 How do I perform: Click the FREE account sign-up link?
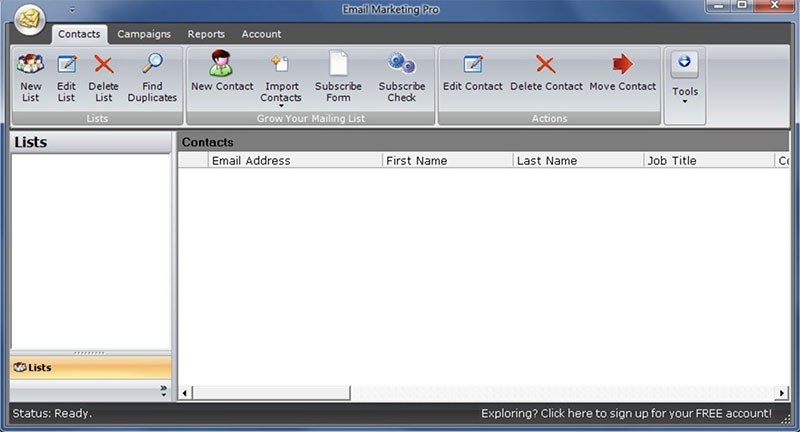(x=626, y=413)
